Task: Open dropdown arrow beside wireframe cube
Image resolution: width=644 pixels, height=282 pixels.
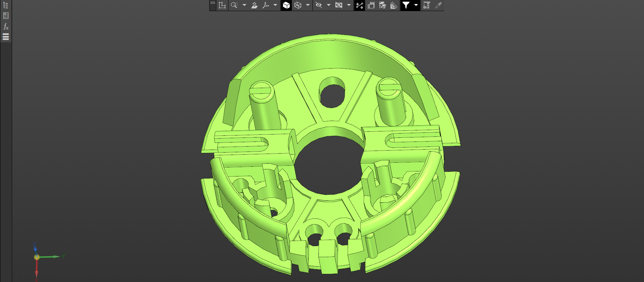Action: (308, 5)
